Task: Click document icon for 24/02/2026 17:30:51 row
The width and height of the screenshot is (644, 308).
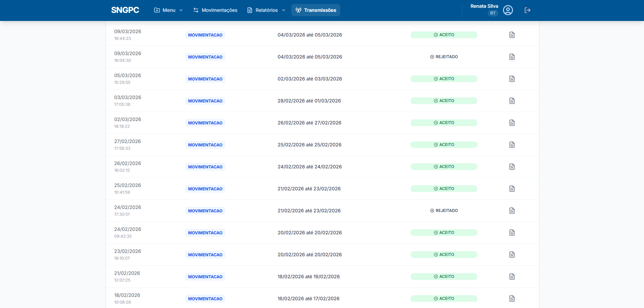Action: pyautogui.click(x=512, y=211)
